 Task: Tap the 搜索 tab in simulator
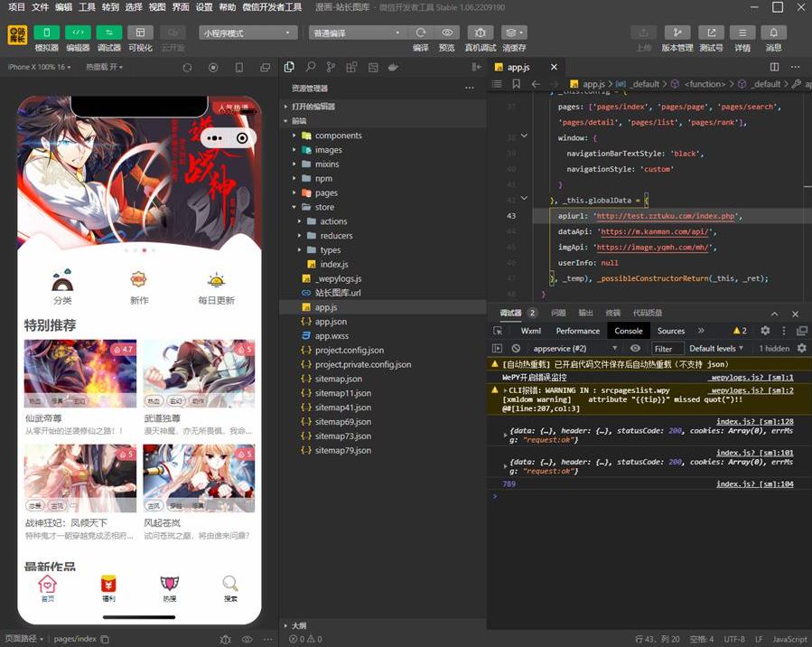point(230,588)
